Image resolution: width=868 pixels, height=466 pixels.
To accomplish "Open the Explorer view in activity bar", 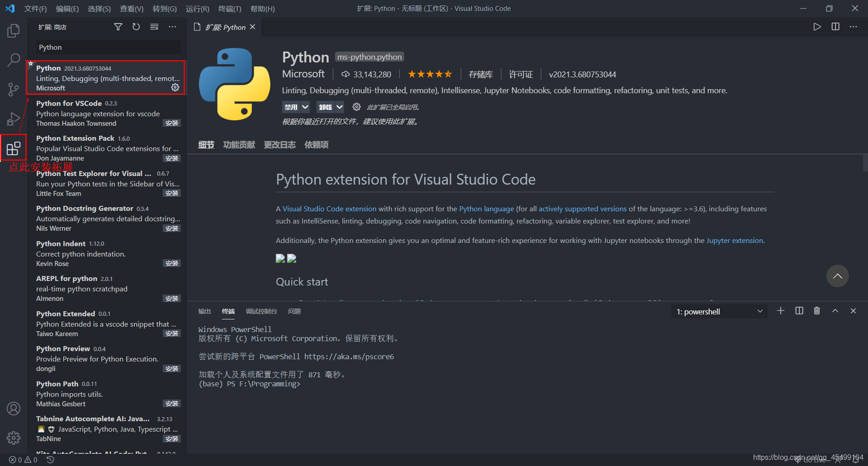I will (14, 31).
